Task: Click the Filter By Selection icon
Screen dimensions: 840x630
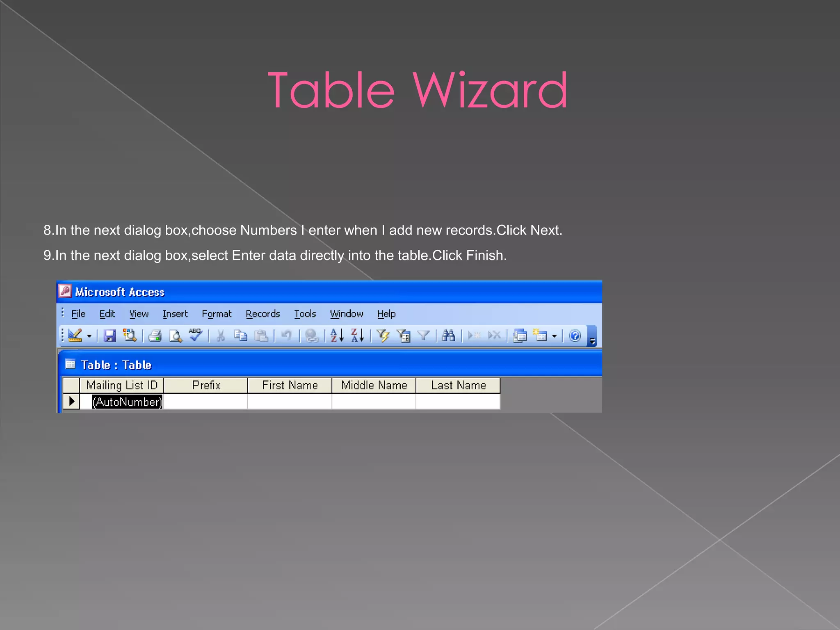Action: tap(383, 336)
